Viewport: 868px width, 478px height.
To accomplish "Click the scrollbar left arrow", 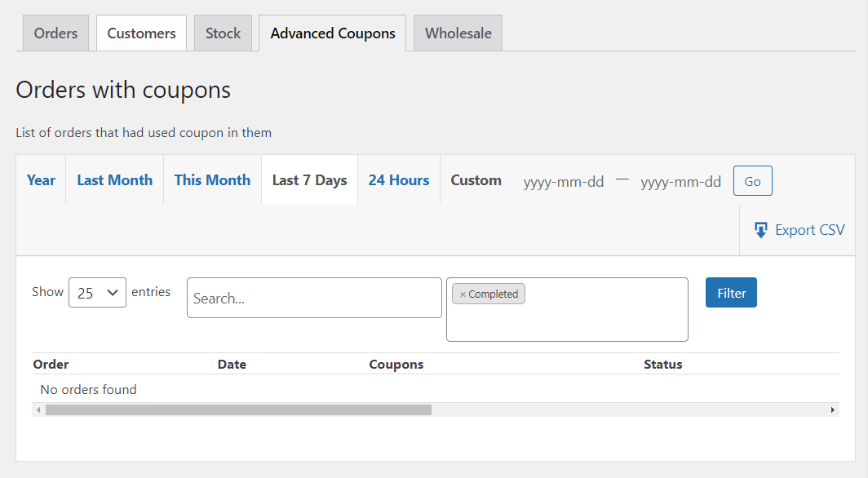I will 38,410.
